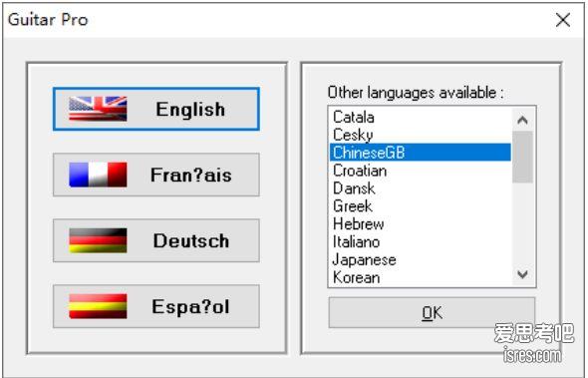Select Dansk in the language list

(420, 189)
